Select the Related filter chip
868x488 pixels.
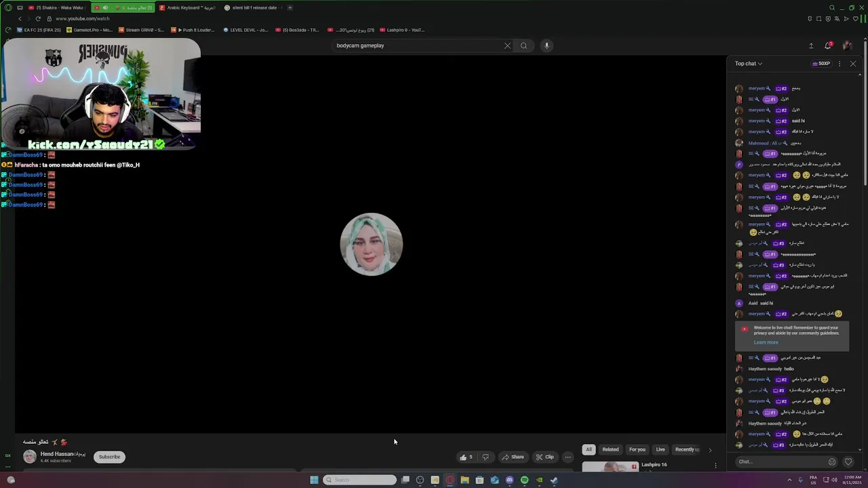click(x=610, y=449)
